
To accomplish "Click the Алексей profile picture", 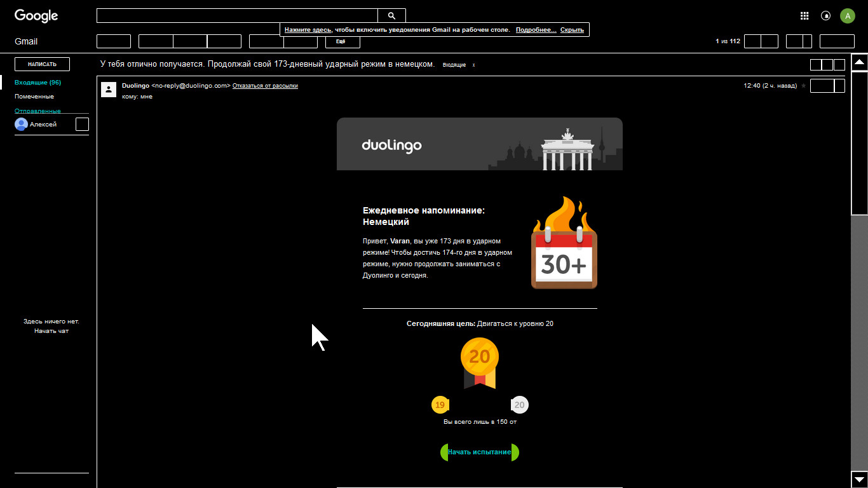I will click(x=21, y=124).
